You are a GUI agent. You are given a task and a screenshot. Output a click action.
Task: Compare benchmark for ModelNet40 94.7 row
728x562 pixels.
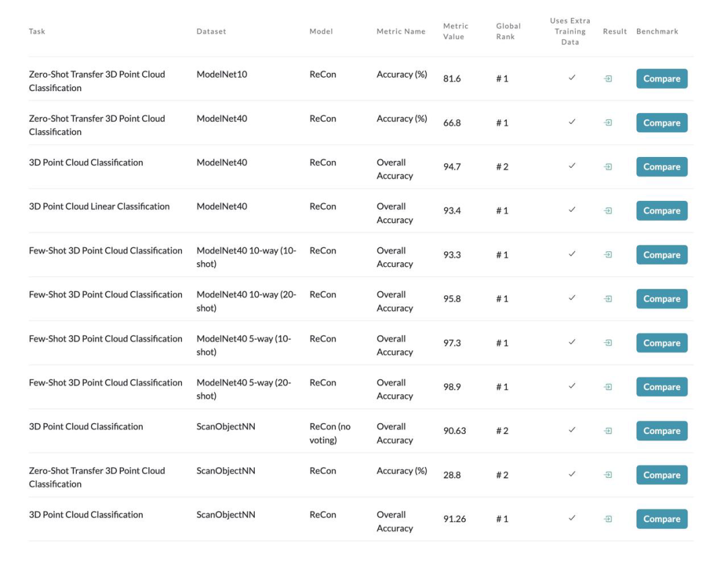[x=662, y=166]
